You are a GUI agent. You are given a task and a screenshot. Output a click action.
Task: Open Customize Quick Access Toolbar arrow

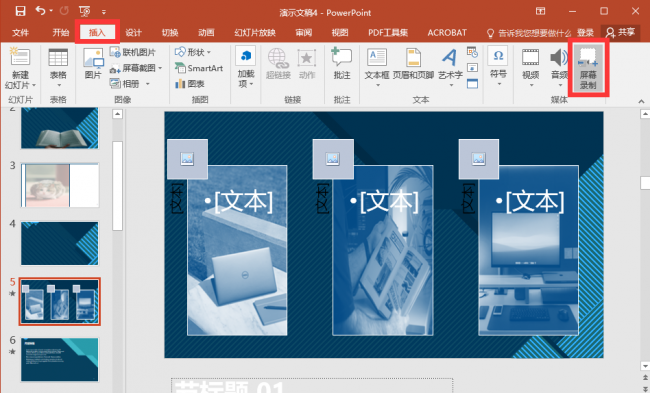click(104, 12)
